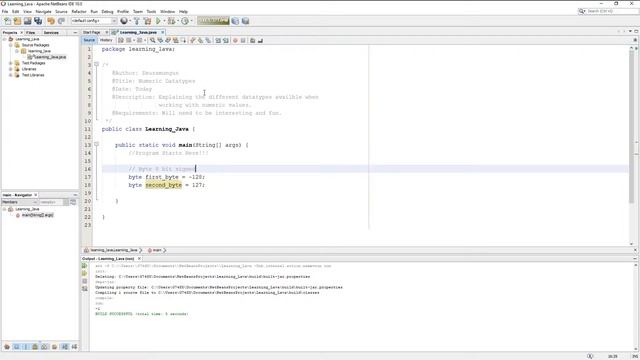Run the project with green play icon
The image size is (640, 360).
tap(158, 21)
